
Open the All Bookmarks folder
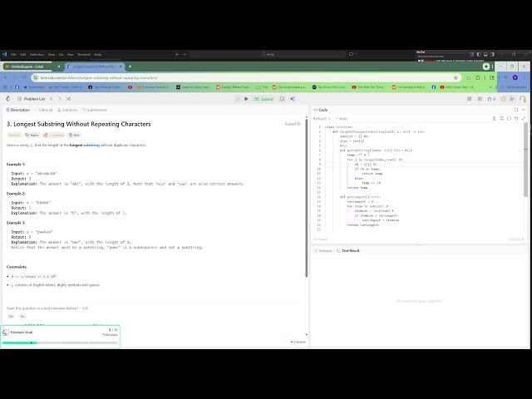coord(514,87)
